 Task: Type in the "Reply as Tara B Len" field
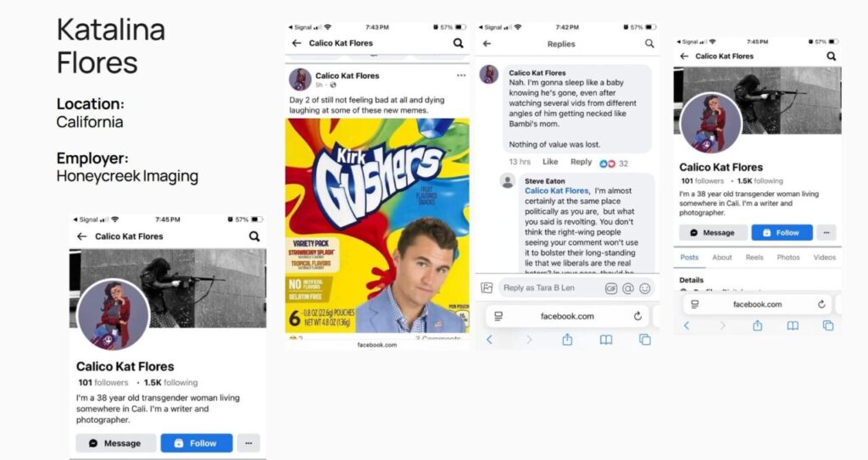(549, 288)
